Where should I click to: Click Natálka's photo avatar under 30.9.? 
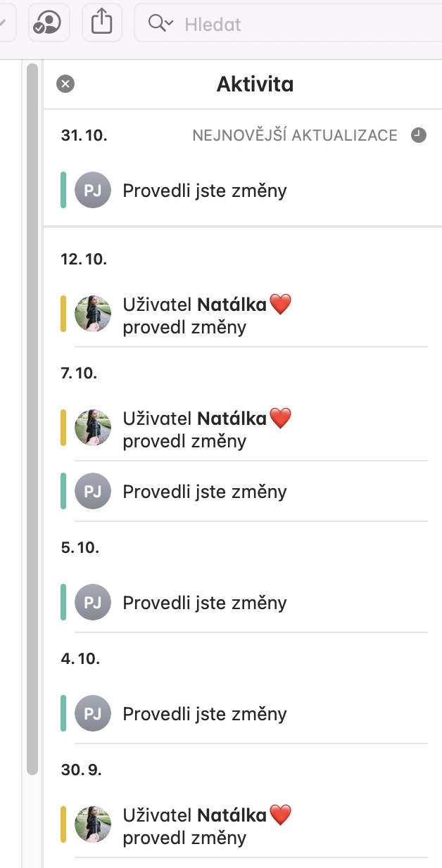click(93, 824)
